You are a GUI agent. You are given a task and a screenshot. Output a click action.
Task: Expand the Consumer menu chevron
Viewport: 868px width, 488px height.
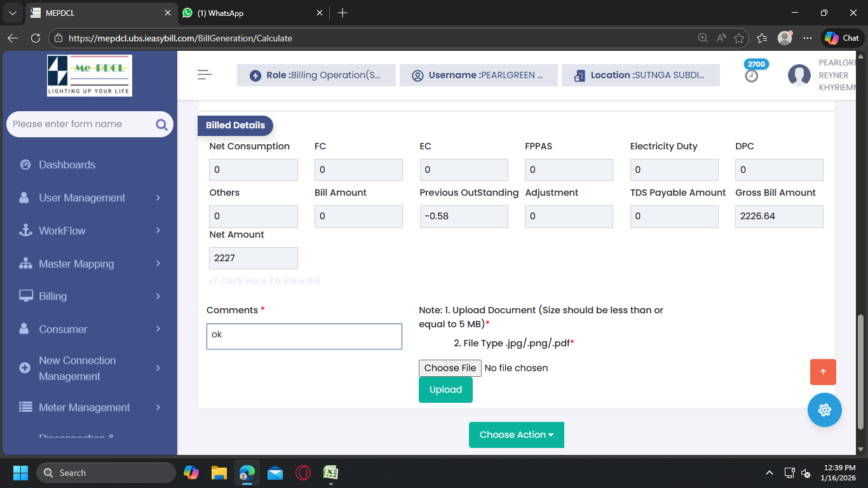tap(158, 329)
